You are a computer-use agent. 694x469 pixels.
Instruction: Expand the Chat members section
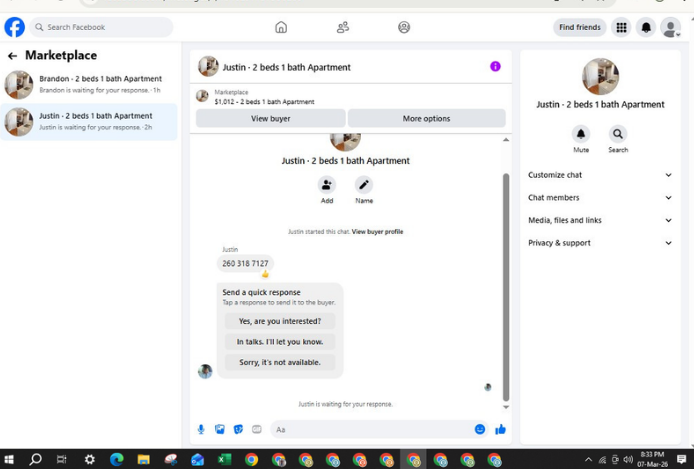(600, 198)
